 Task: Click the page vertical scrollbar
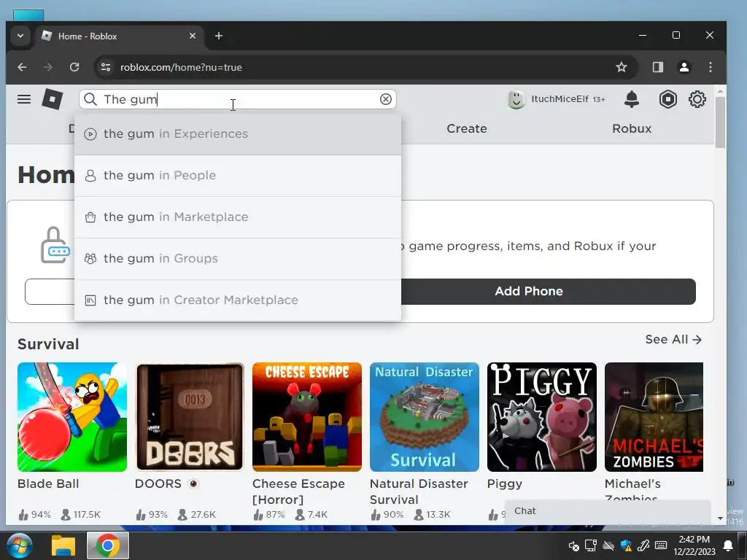pos(720,122)
